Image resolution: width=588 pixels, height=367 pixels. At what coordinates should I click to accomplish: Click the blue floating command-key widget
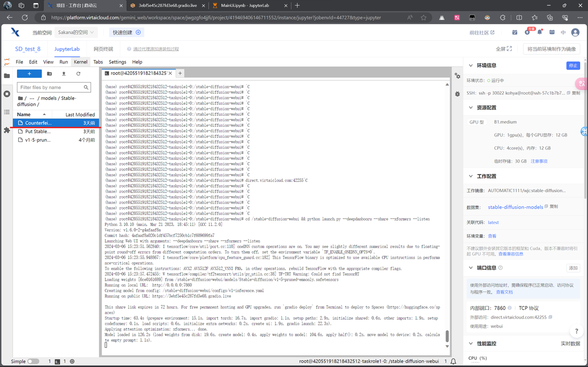[584, 131]
